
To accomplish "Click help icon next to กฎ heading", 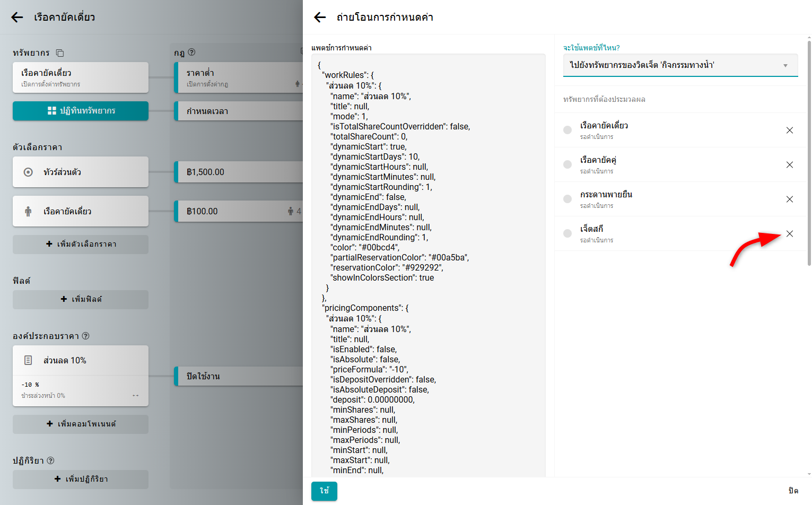I will pos(191,53).
